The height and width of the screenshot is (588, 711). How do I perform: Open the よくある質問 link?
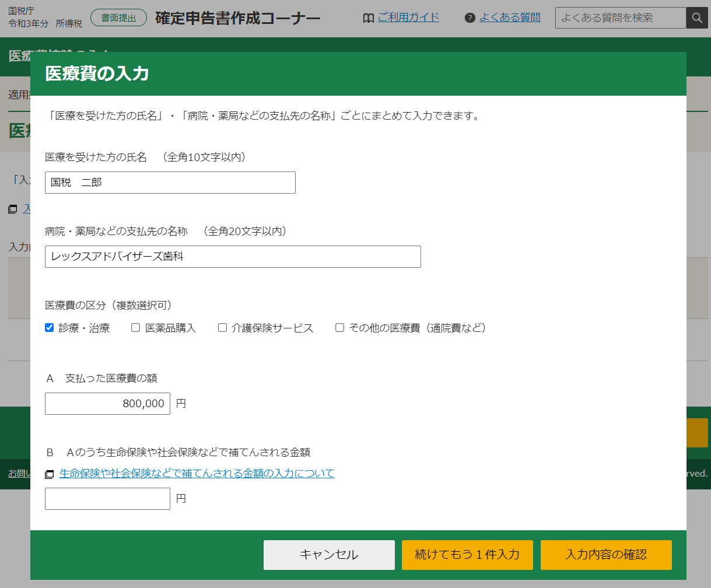(509, 17)
